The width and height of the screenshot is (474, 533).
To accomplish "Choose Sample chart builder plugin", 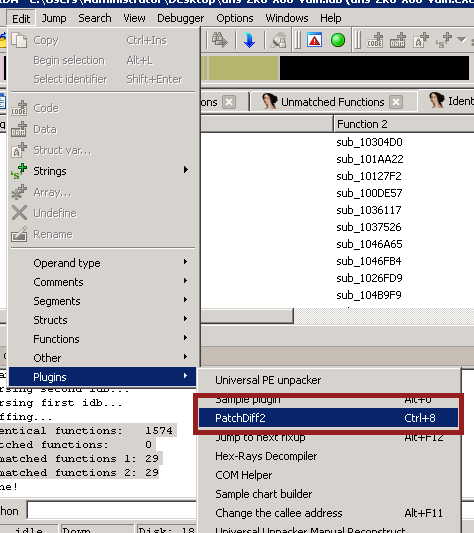I will pos(328,494).
